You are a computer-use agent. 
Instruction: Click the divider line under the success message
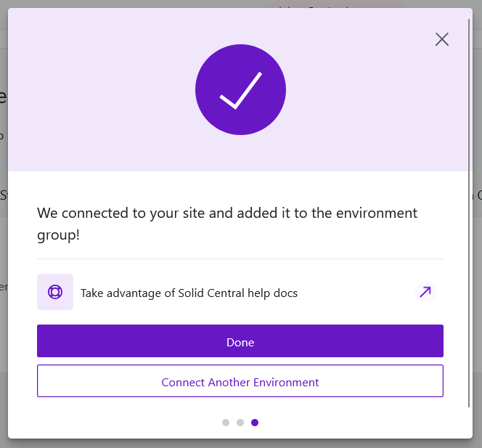[240, 258]
